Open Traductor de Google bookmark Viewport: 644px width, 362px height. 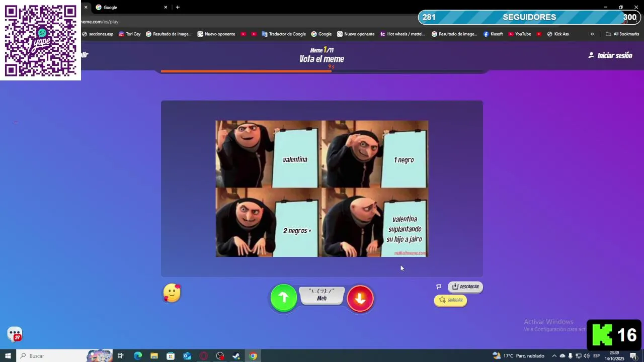[x=284, y=34]
